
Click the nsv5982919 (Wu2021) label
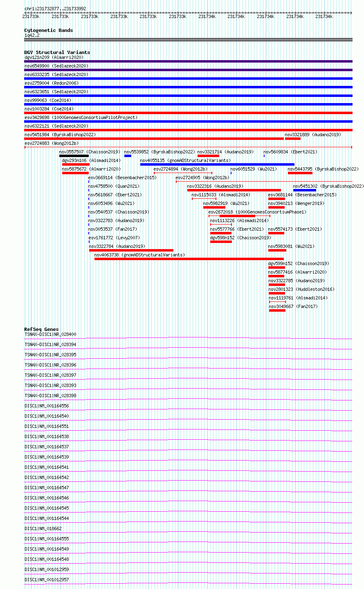[x=226, y=203]
